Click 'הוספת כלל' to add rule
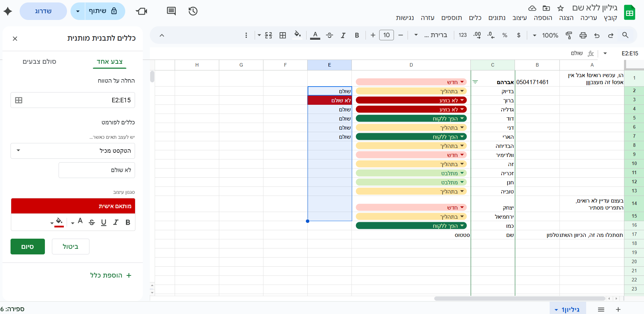The image size is (644, 314). point(110,275)
